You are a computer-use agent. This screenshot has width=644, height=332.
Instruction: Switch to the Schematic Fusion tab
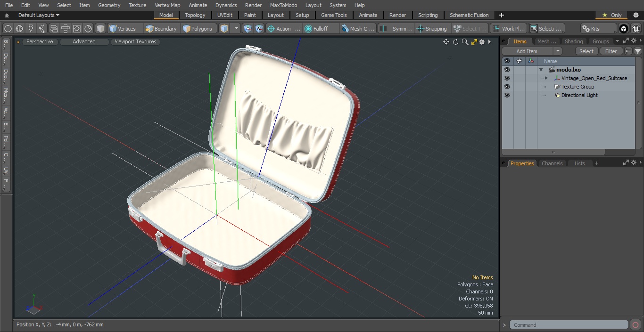click(469, 15)
